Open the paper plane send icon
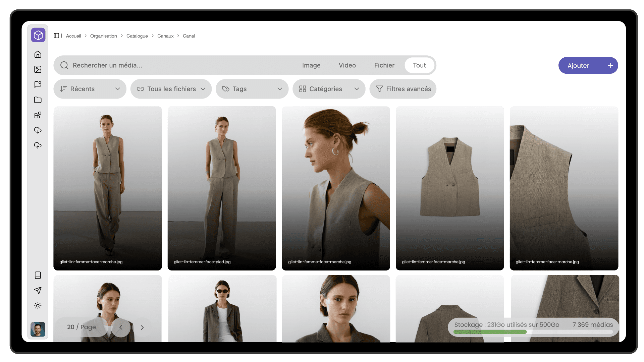644x362 pixels. pos(38,290)
